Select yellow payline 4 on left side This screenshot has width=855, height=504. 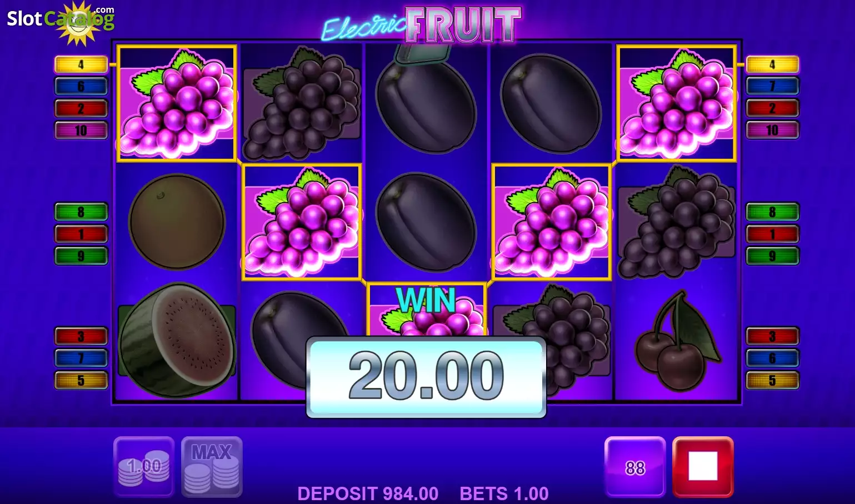point(81,64)
